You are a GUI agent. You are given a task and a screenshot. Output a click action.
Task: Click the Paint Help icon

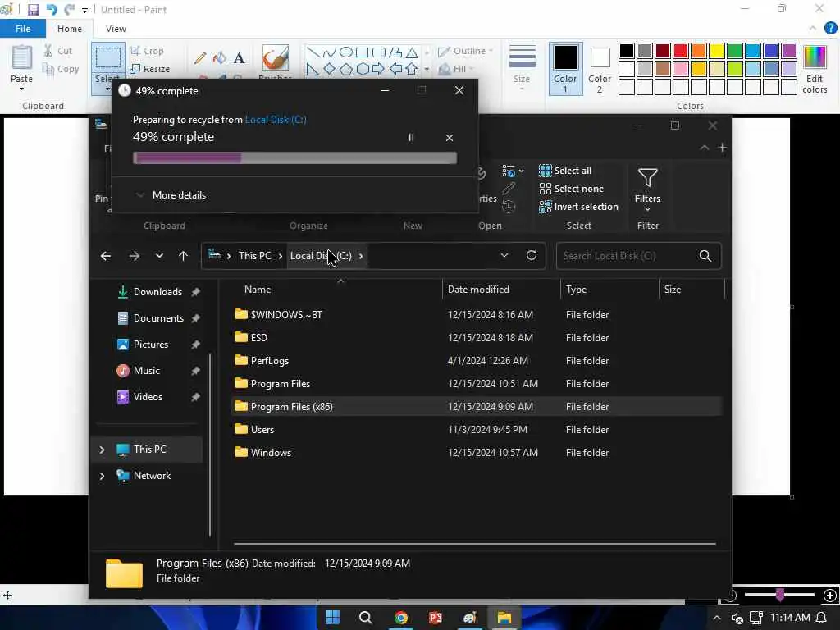click(x=830, y=29)
